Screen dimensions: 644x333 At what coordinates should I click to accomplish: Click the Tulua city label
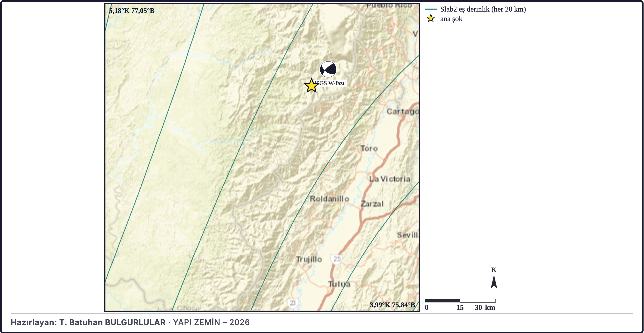(x=339, y=284)
